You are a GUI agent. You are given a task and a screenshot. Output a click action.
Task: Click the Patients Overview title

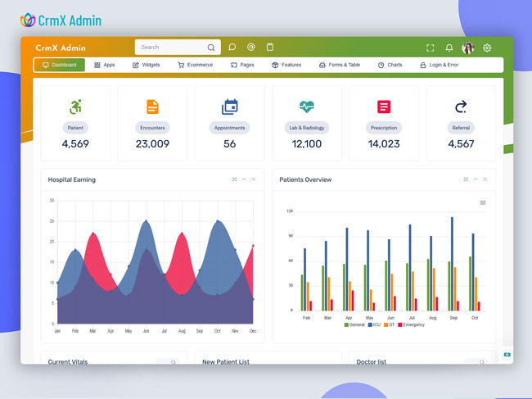(x=305, y=179)
